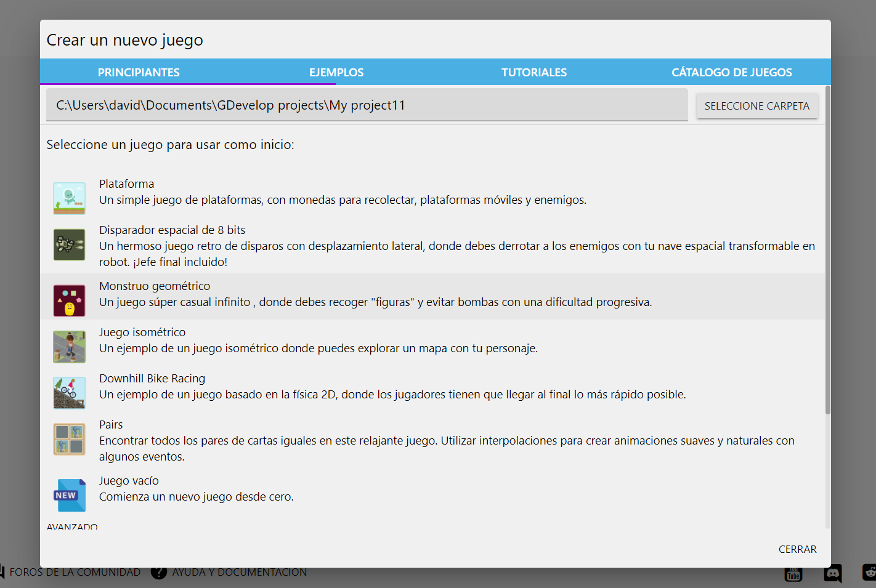The image size is (876, 588).
Task: Click the Reddit icon at bottom right
Action: click(869, 573)
